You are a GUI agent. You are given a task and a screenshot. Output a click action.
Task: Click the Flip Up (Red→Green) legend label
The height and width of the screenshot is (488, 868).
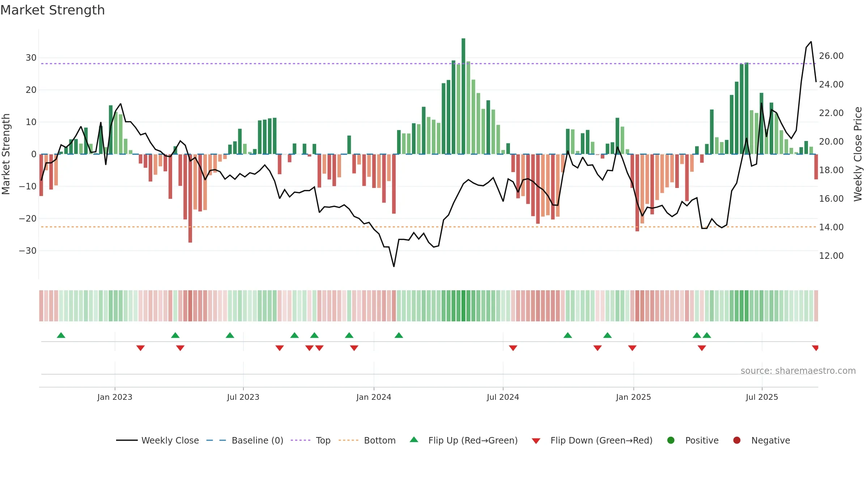(473, 440)
